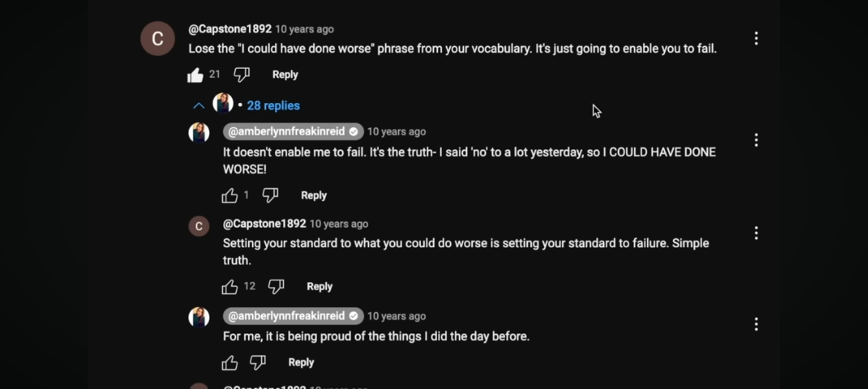
Task: Reply to 'For me, it is being proud' comment
Action: click(301, 362)
